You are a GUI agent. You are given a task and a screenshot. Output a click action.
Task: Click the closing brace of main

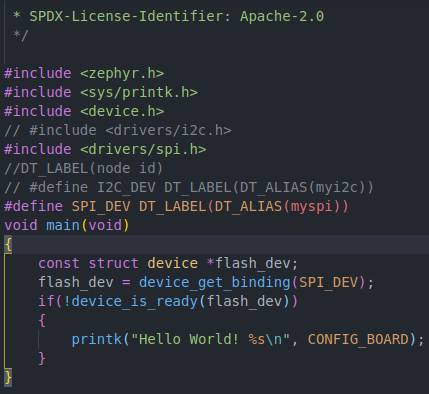(x=8, y=378)
